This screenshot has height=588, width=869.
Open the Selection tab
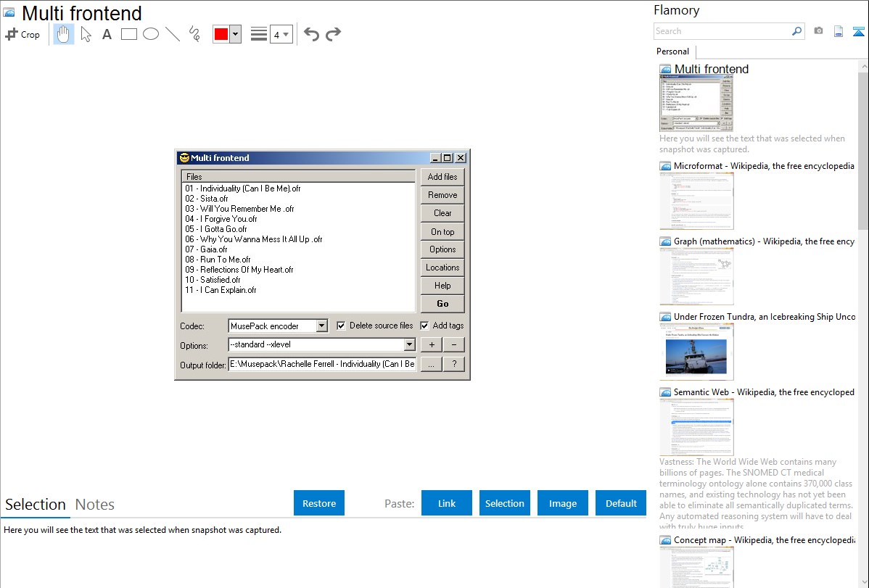pyautogui.click(x=36, y=505)
